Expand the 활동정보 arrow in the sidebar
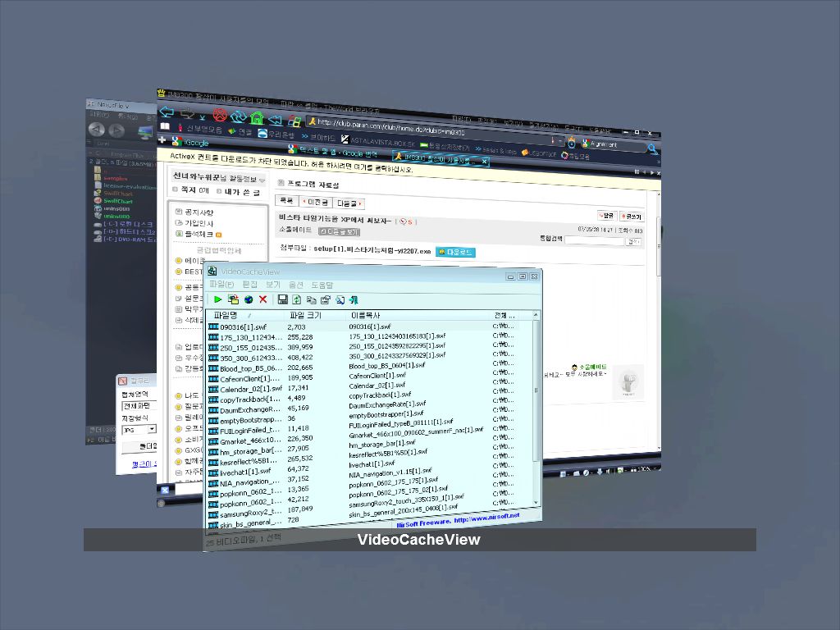The height and width of the screenshot is (630, 840). tap(262, 180)
